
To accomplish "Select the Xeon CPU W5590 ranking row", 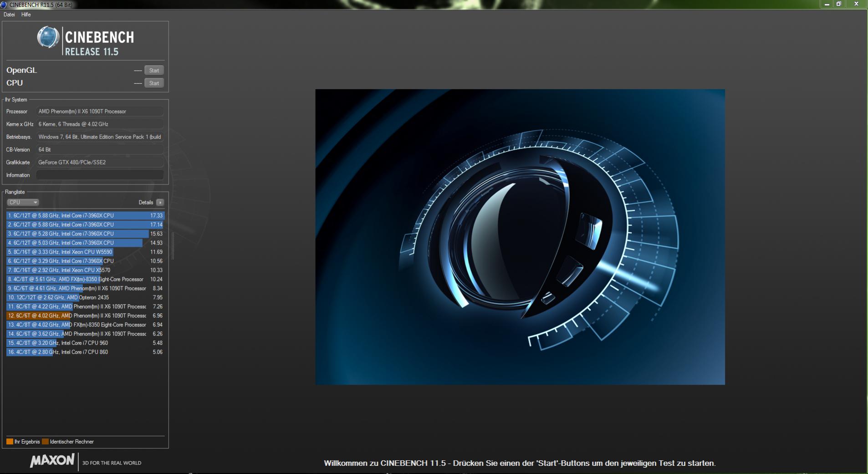I will pyautogui.click(x=85, y=252).
